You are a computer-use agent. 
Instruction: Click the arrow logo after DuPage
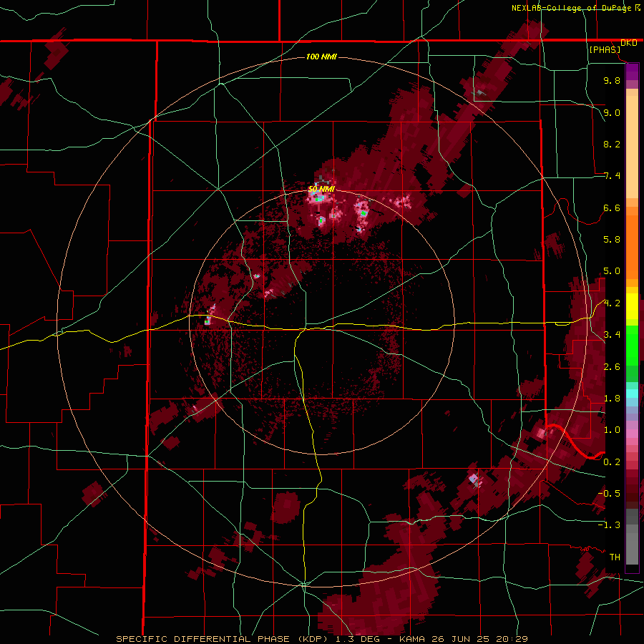(x=638, y=7)
